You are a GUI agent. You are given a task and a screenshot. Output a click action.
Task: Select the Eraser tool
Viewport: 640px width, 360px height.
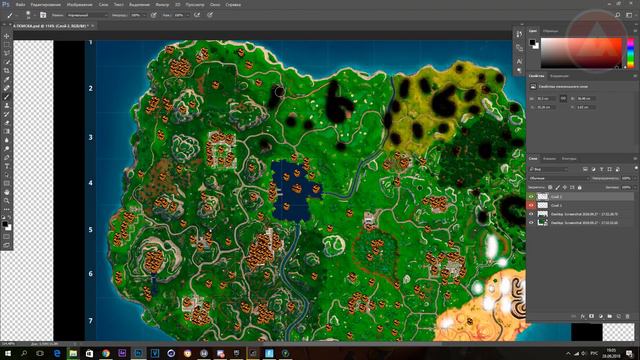[7, 122]
